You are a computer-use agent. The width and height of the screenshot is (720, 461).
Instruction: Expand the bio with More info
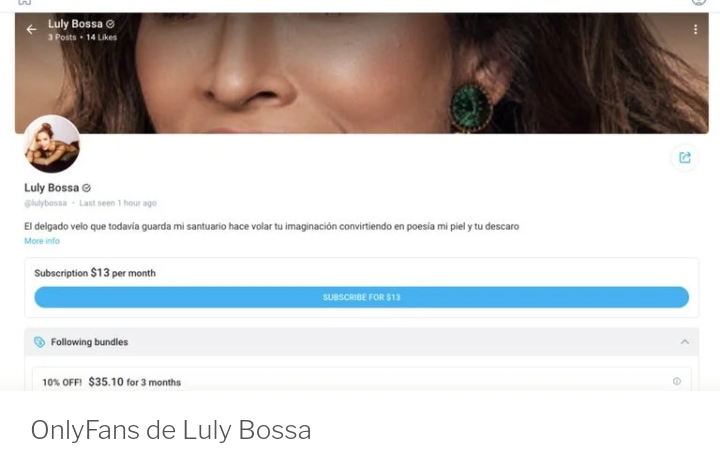point(42,241)
